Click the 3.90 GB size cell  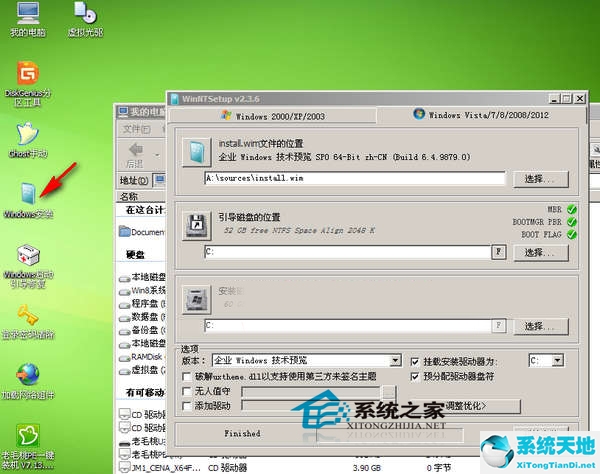[x=367, y=468]
